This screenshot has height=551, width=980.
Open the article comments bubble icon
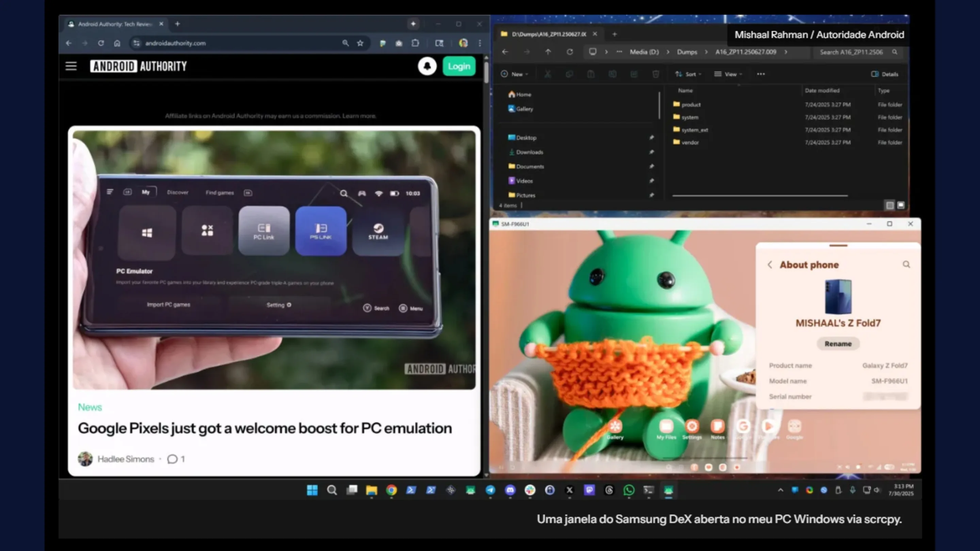pos(172,459)
